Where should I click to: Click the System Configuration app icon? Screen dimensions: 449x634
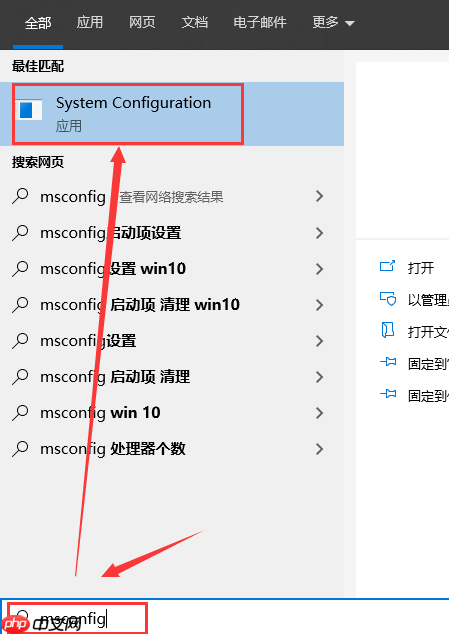(29, 110)
